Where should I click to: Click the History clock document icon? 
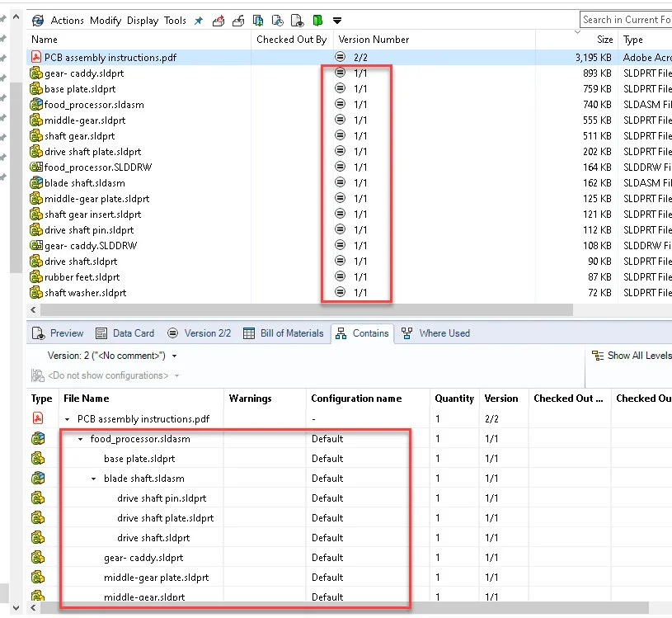(278, 20)
